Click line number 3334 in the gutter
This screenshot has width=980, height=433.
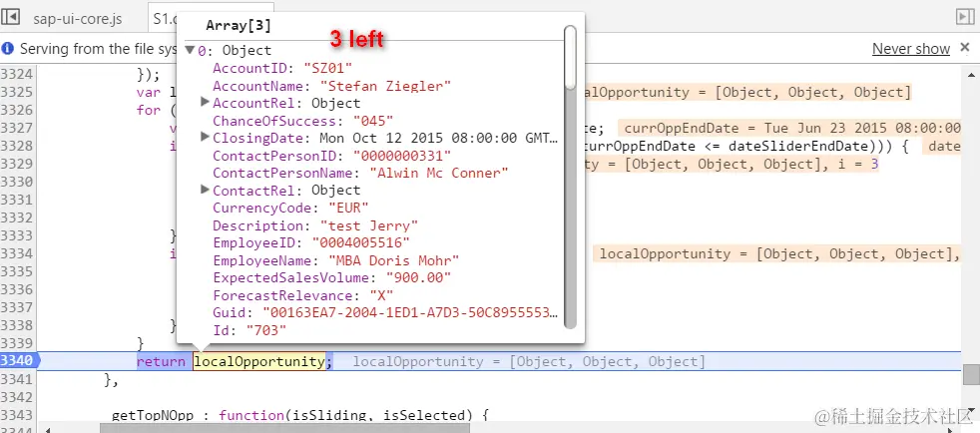point(17,253)
